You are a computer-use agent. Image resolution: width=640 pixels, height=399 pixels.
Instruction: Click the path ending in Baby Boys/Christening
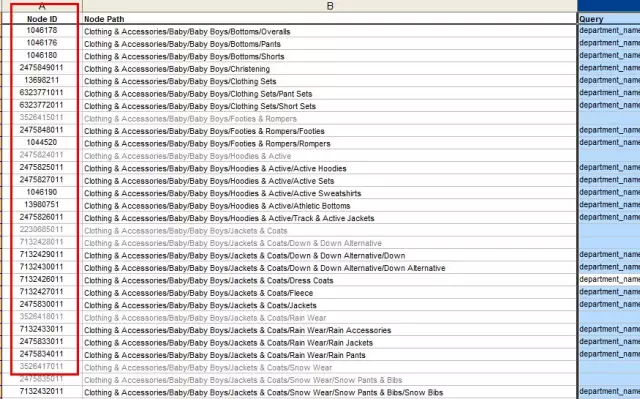177,69
